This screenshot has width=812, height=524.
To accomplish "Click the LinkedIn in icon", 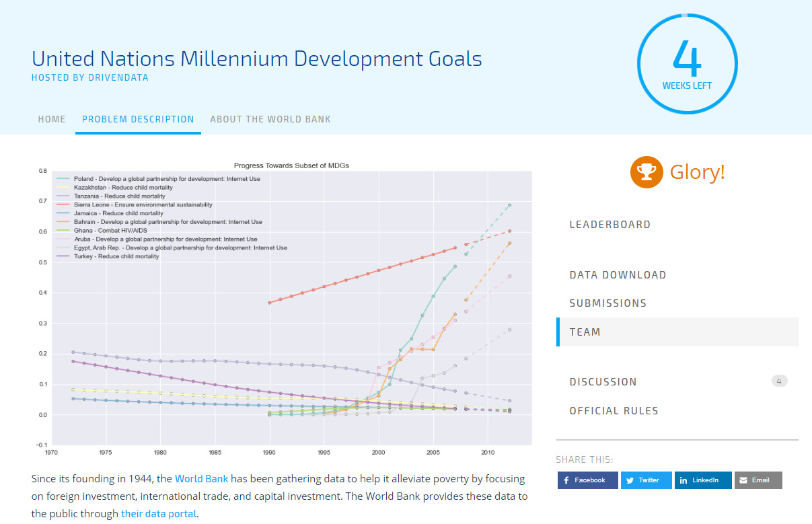I will pos(684,480).
